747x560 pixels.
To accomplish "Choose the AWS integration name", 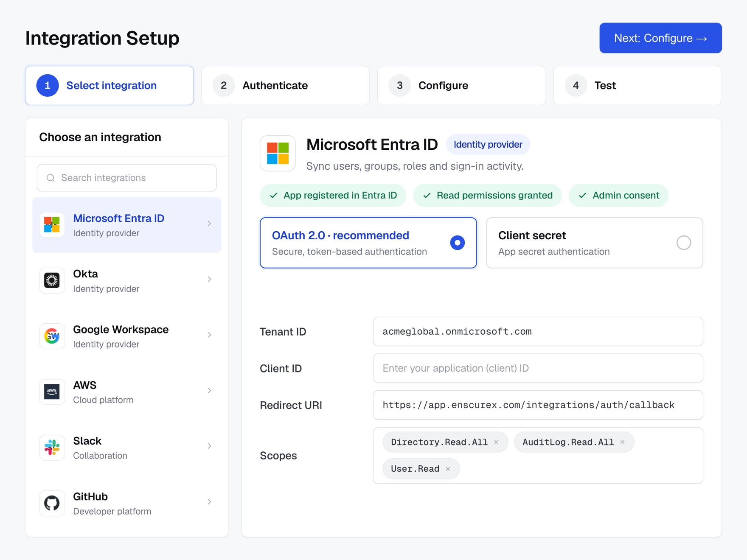I will 85,385.
